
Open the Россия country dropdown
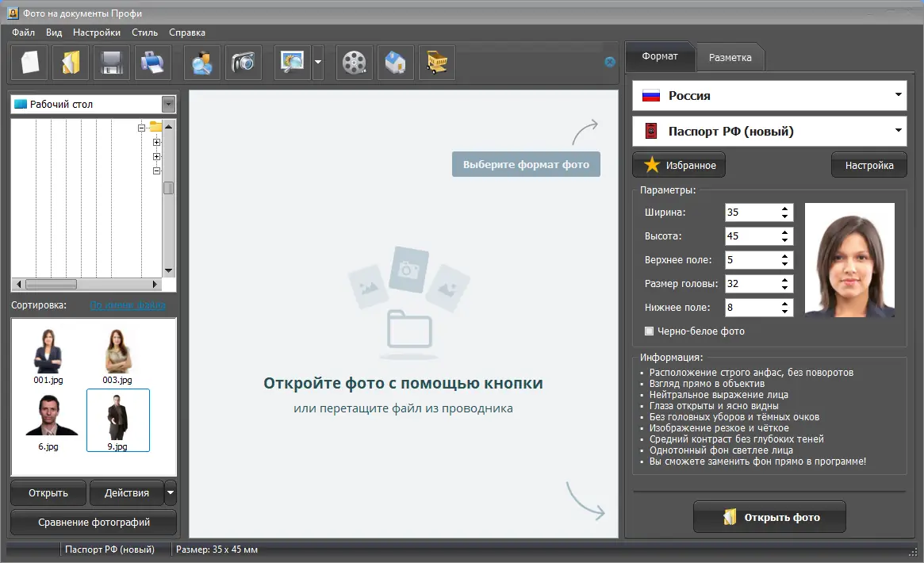(769, 95)
